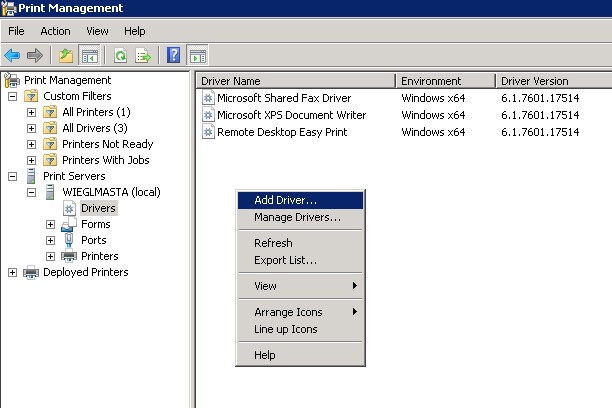Select the Remote Desktop Easy Print row name

coord(282,132)
